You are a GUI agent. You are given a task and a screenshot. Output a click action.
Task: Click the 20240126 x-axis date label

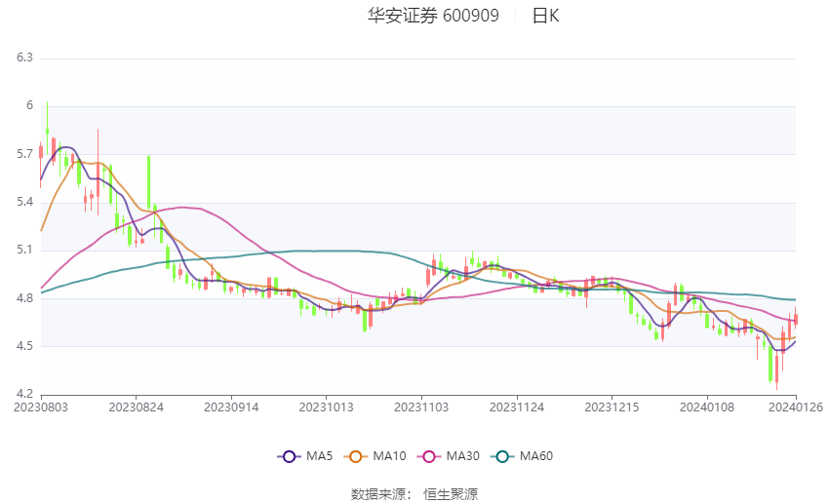coord(796,407)
